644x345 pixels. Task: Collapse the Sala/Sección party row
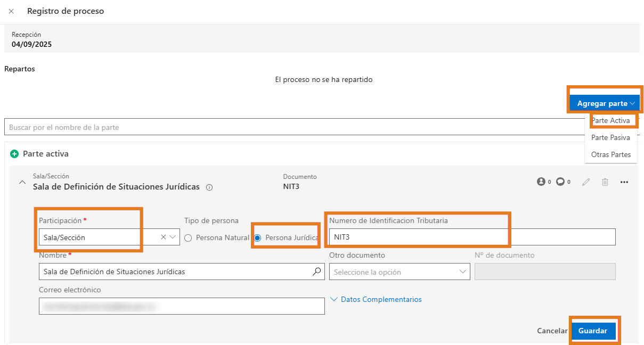(22, 182)
